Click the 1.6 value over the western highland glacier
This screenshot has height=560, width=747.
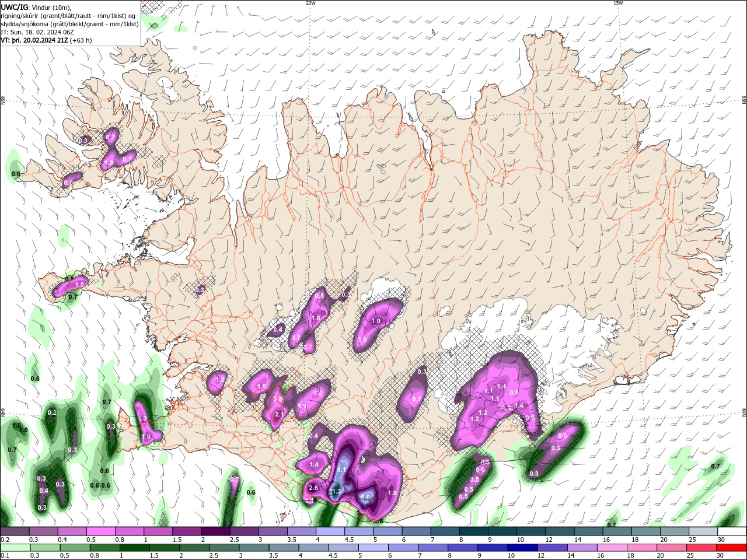coord(316,318)
